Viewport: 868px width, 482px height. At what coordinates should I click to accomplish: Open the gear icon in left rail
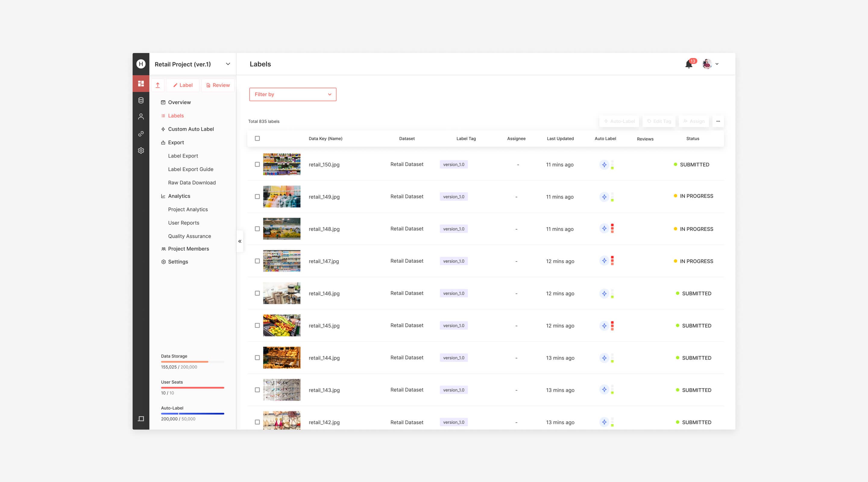pyautogui.click(x=141, y=151)
